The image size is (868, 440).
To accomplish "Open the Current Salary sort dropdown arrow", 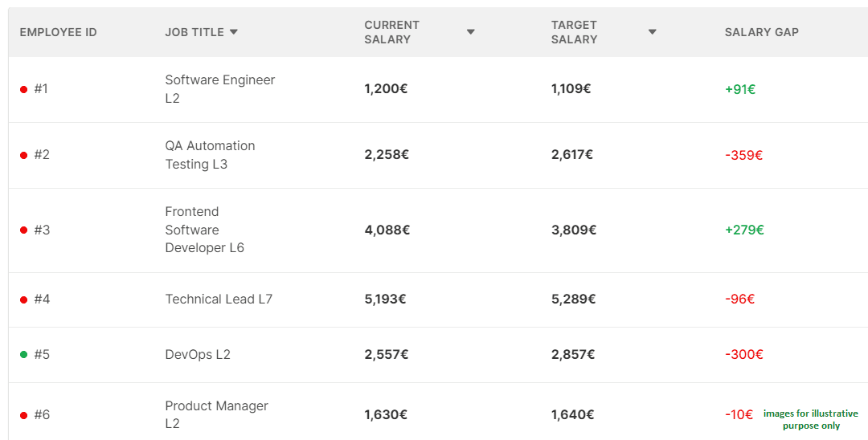I will click(x=471, y=32).
